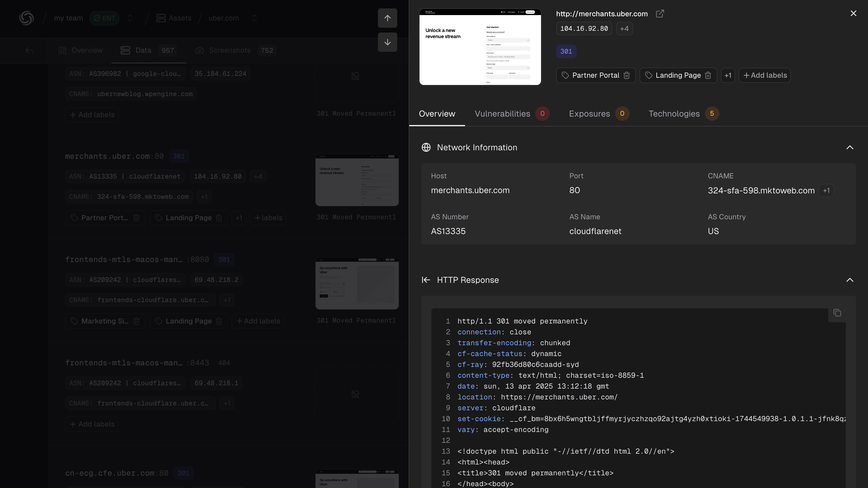Go to next asset with down arrow
The height and width of the screenshot is (488, 868).
[388, 42]
